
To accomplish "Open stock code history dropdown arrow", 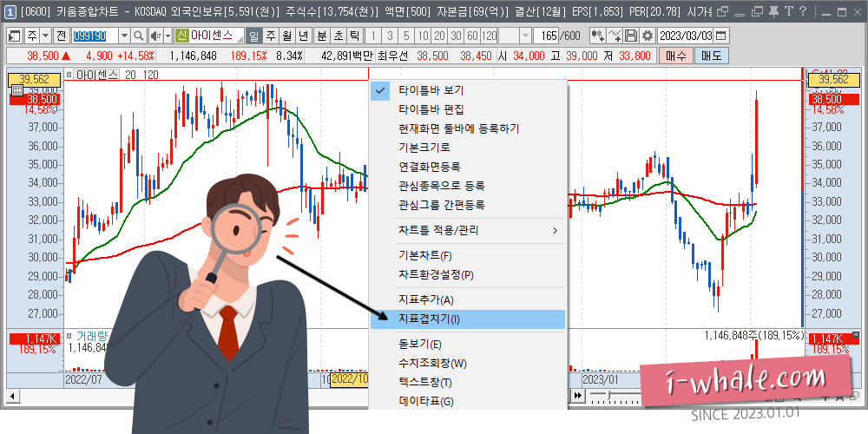I will tap(124, 36).
